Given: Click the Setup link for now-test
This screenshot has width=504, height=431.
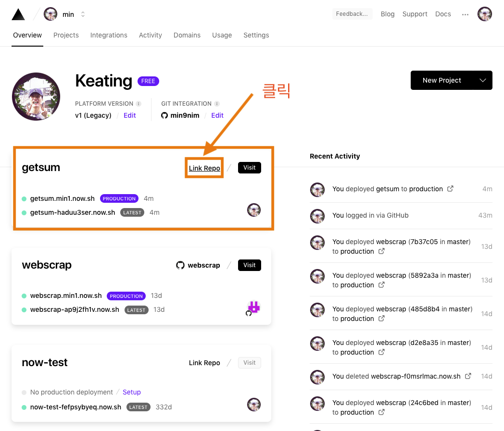Looking at the screenshot, I should (x=132, y=392).
